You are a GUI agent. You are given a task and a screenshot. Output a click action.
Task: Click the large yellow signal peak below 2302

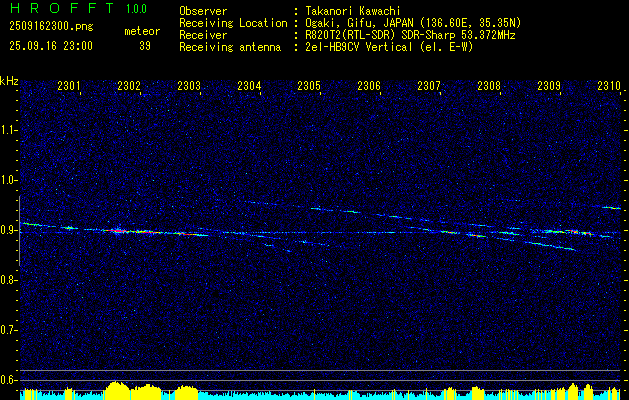coord(116,390)
